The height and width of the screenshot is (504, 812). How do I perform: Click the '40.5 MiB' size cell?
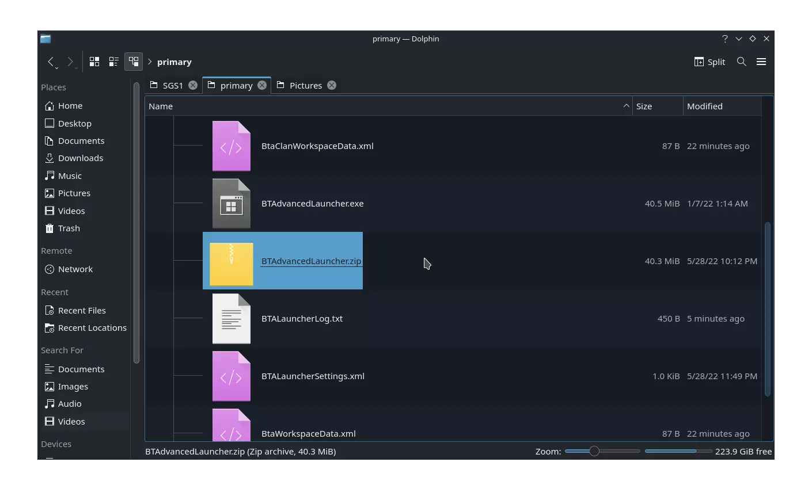pyautogui.click(x=662, y=204)
